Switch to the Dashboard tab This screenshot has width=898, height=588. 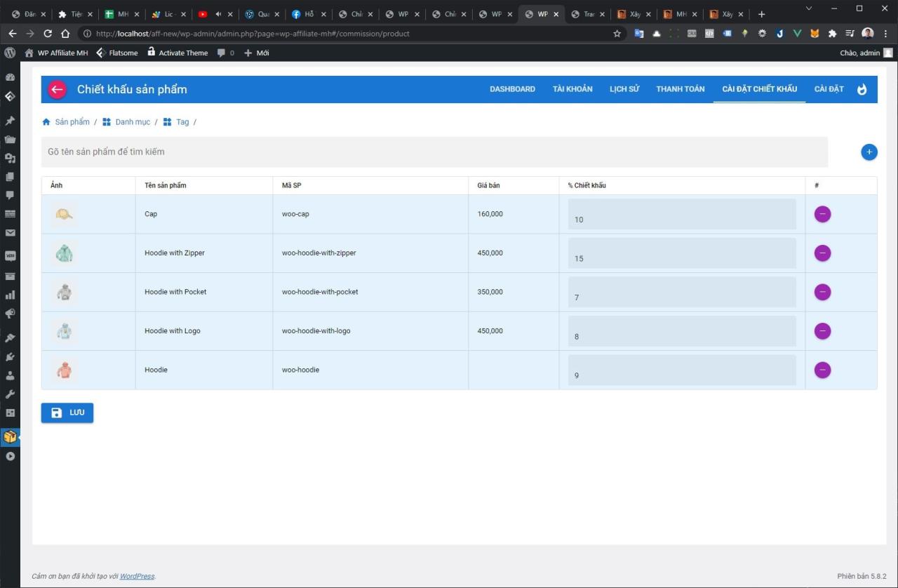click(512, 89)
